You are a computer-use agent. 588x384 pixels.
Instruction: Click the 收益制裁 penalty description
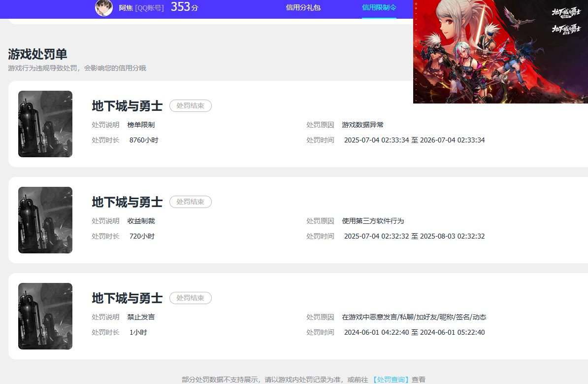(x=141, y=221)
